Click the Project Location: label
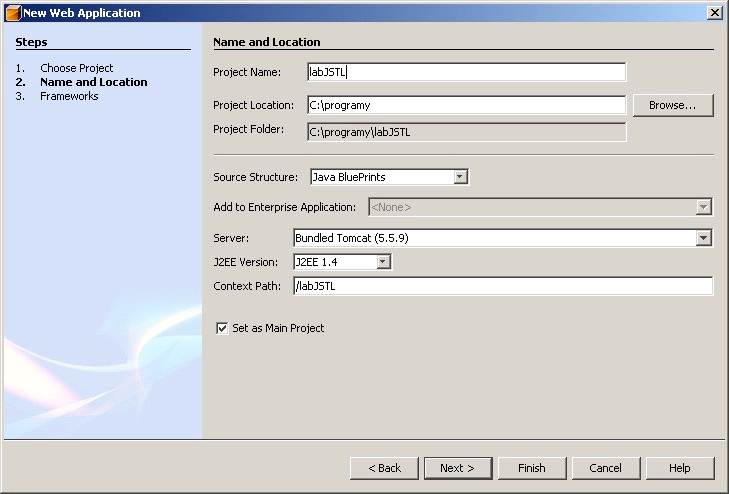 pos(253,105)
